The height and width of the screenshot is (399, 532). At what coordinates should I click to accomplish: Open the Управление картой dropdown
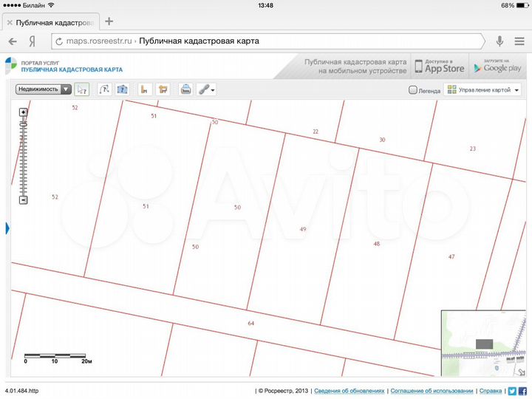coord(482,90)
